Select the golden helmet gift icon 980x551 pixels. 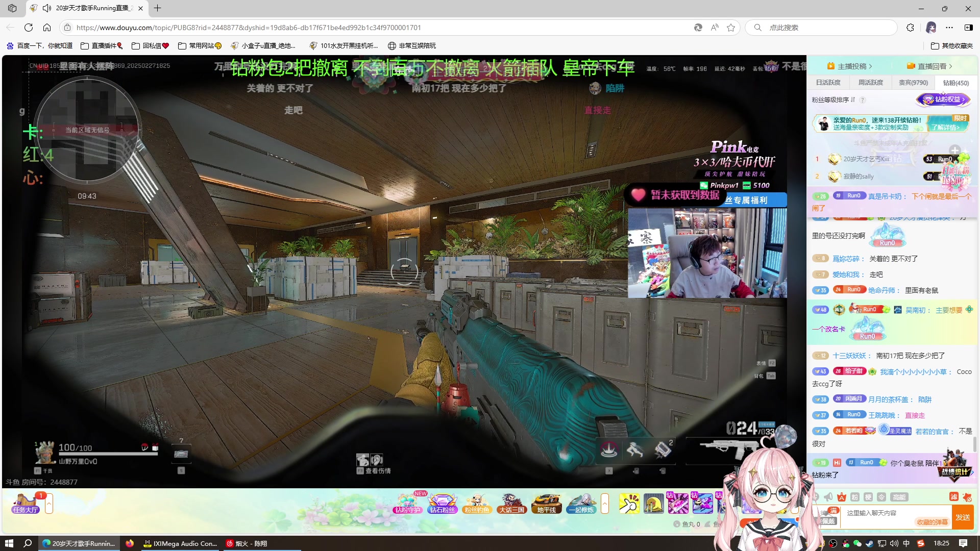tap(654, 504)
